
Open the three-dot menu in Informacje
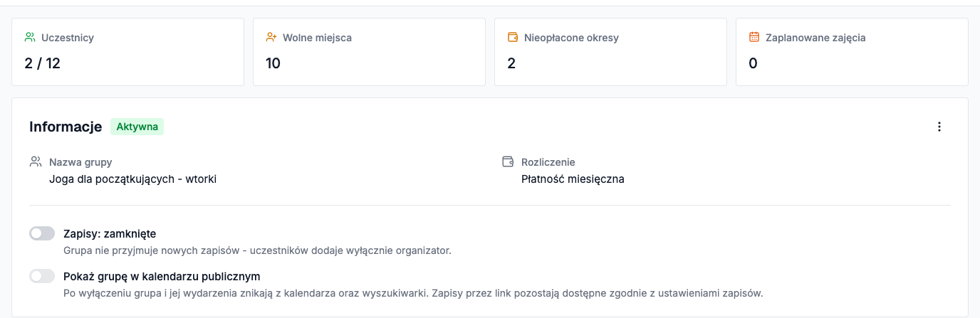pyautogui.click(x=939, y=127)
